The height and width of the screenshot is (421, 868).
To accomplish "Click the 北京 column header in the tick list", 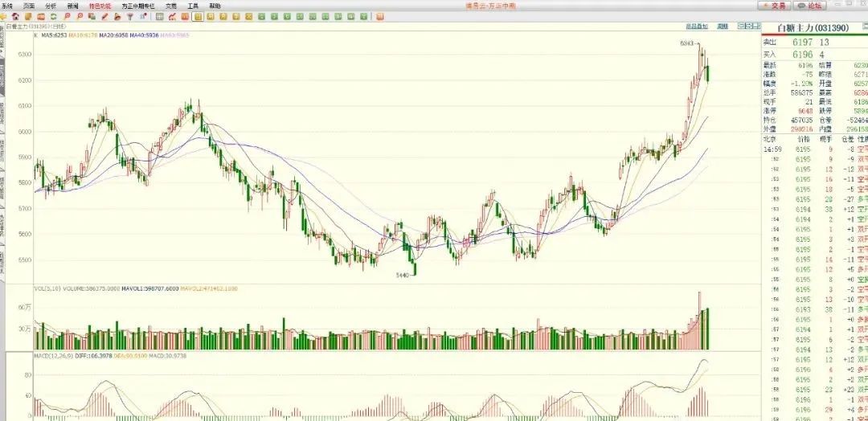I will click(769, 139).
